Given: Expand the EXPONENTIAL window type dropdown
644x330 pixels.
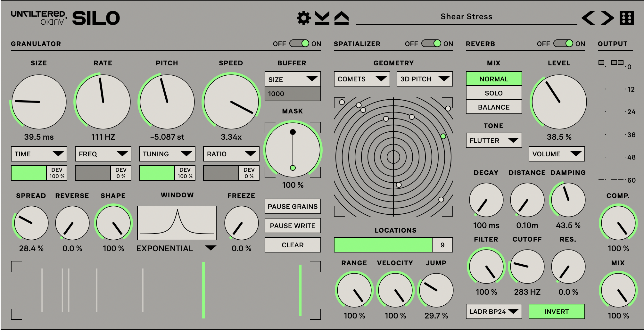Looking at the screenshot, I should click(x=177, y=248).
